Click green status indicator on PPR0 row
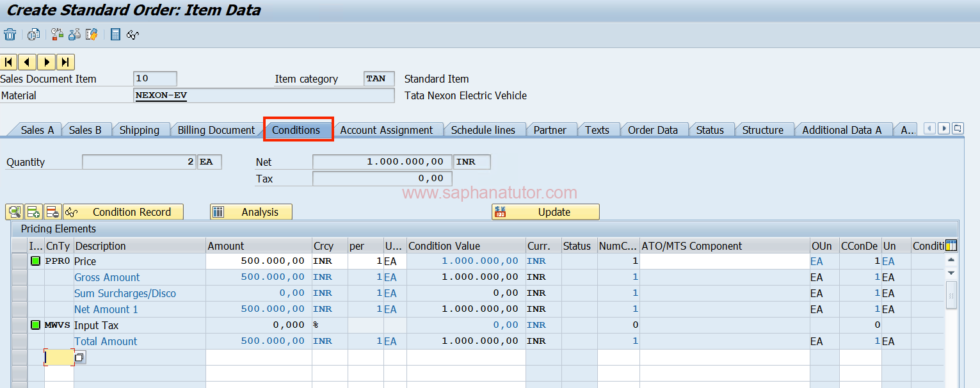The height and width of the screenshot is (388, 980). point(36,261)
